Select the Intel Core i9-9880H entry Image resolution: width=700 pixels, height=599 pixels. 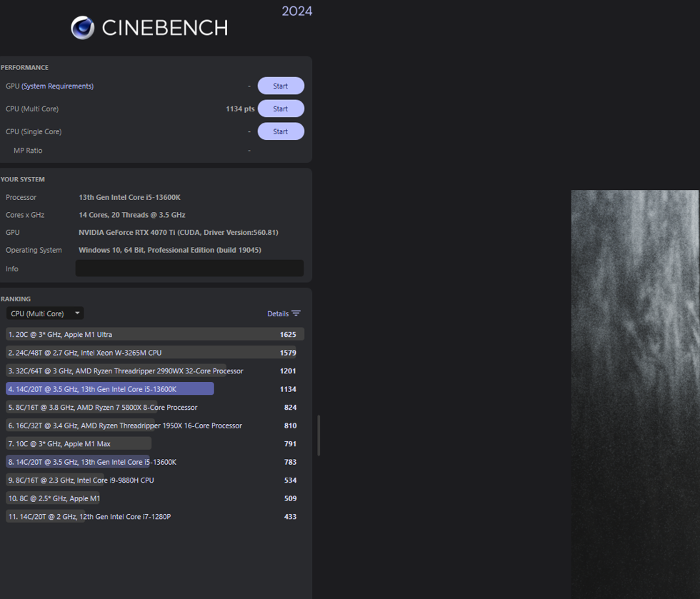[x=155, y=480]
